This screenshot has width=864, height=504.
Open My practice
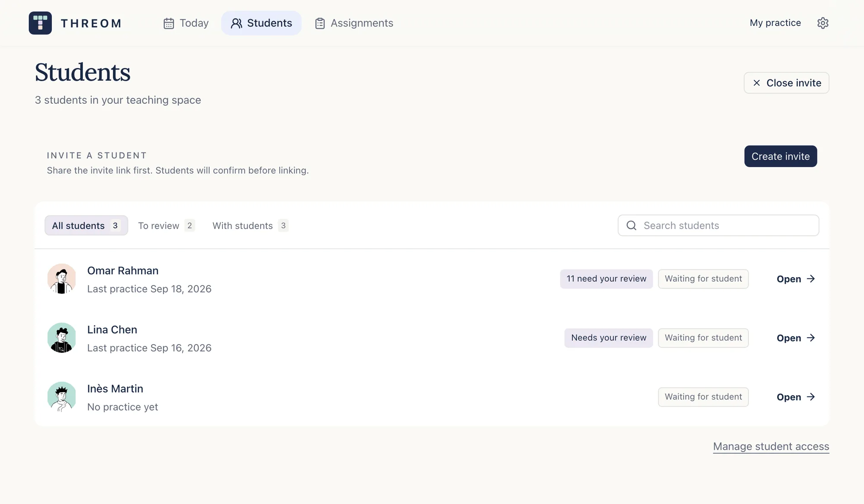[x=775, y=23]
